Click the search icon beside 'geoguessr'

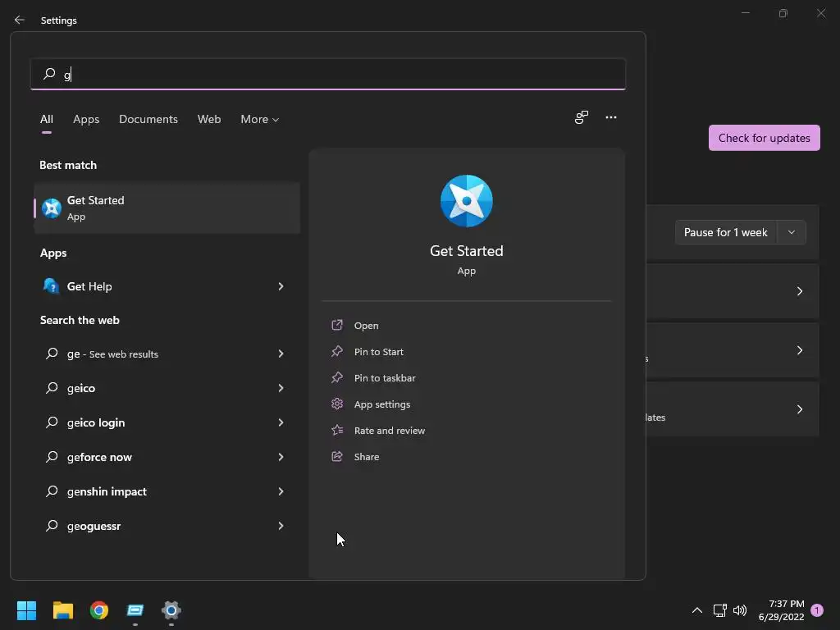[52, 525]
